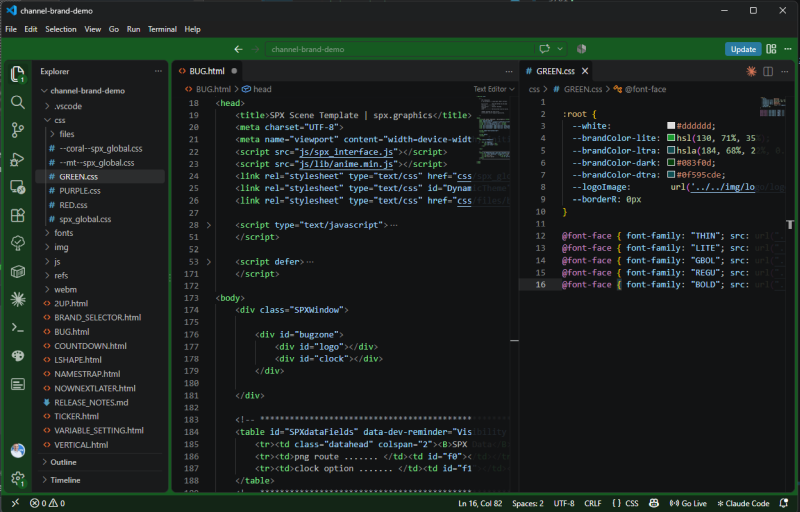Click Claude Code in status bar
Screen dimensions: 800x512
[x=743, y=503]
